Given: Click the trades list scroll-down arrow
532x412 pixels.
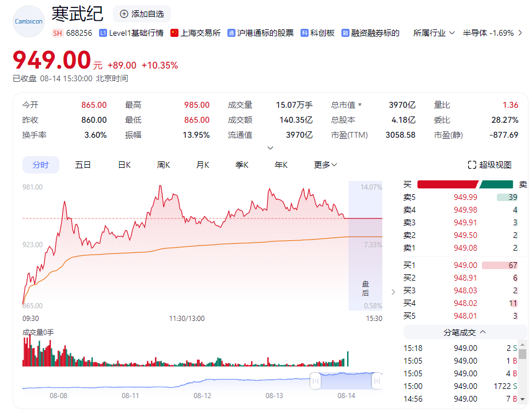Looking at the screenshot, I should 523,399.
